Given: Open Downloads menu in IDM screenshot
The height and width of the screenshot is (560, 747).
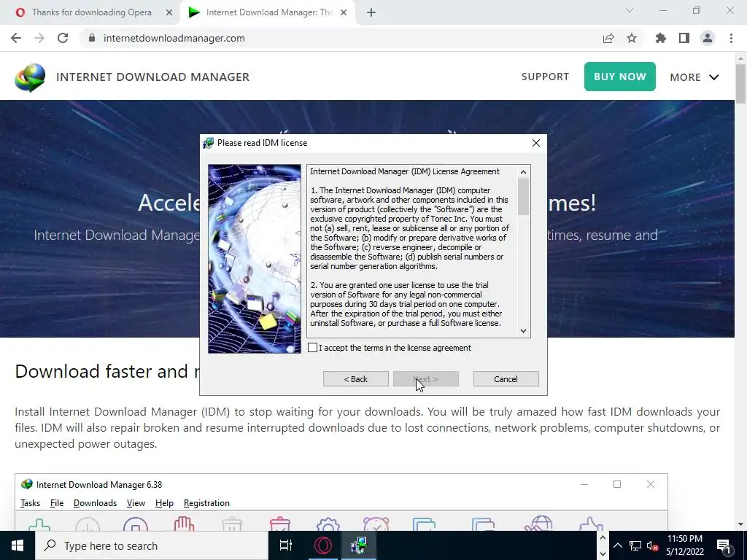Looking at the screenshot, I should (96, 503).
